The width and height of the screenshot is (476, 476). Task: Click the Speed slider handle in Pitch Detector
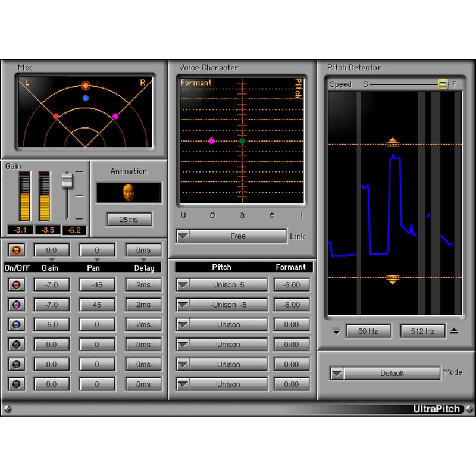coord(443,84)
